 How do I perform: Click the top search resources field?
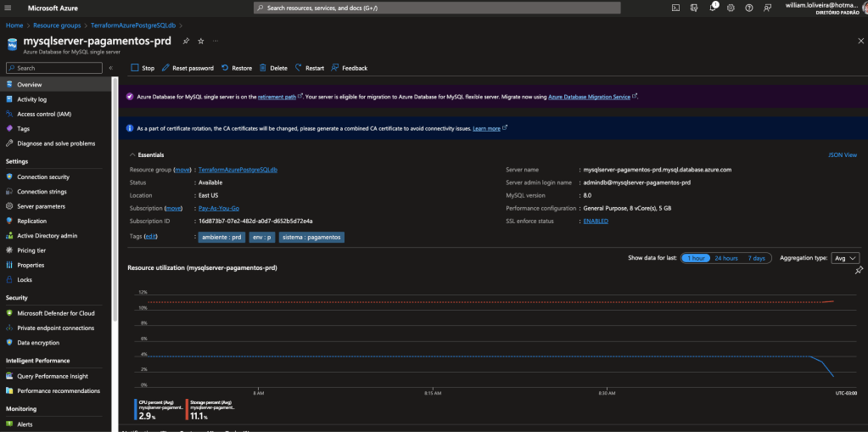(436, 8)
